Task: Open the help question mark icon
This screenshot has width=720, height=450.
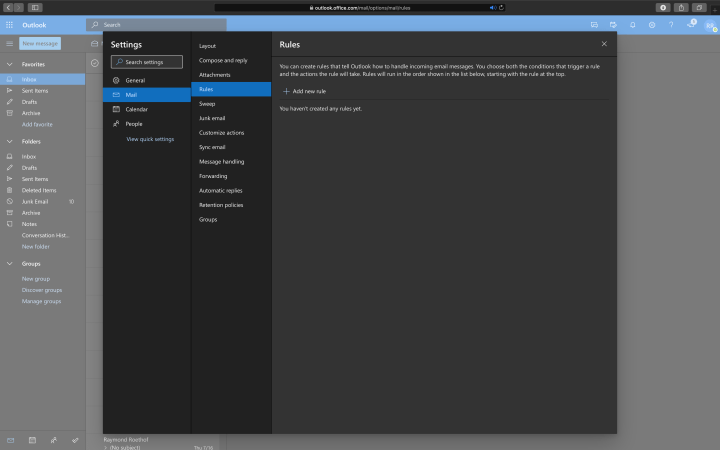Action: click(x=671, y=24)
